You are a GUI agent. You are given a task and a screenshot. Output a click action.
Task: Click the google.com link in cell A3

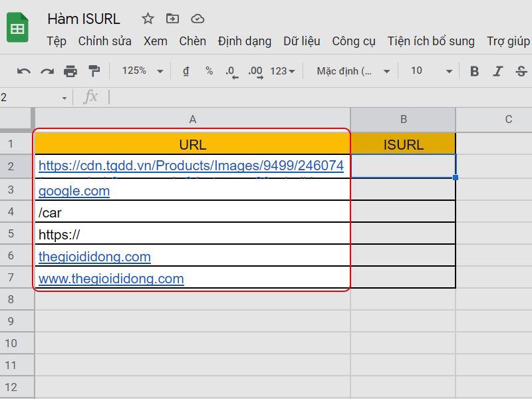[x=74, y=192]
